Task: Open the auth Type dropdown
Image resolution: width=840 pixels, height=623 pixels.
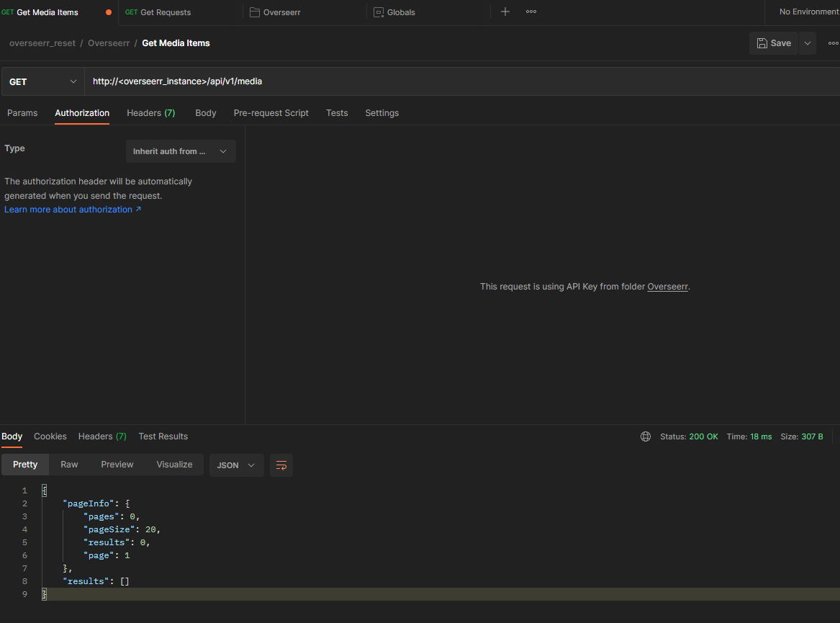Action: point(181,152)
